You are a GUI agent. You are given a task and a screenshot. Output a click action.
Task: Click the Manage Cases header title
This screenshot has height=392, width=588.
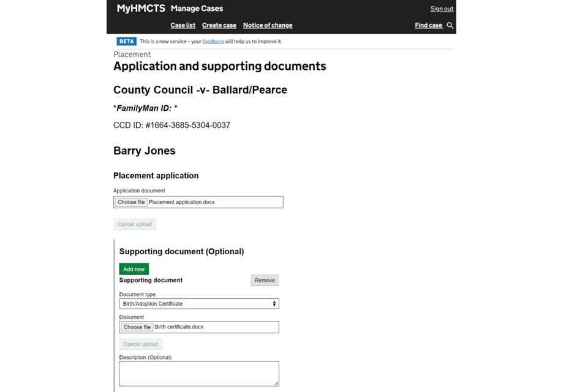tap(197, 9)
